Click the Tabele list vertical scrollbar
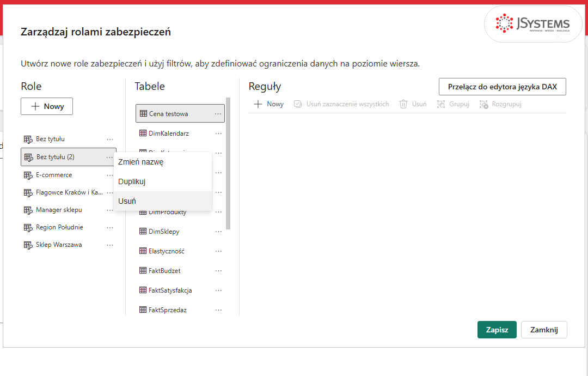 point(228,163)
